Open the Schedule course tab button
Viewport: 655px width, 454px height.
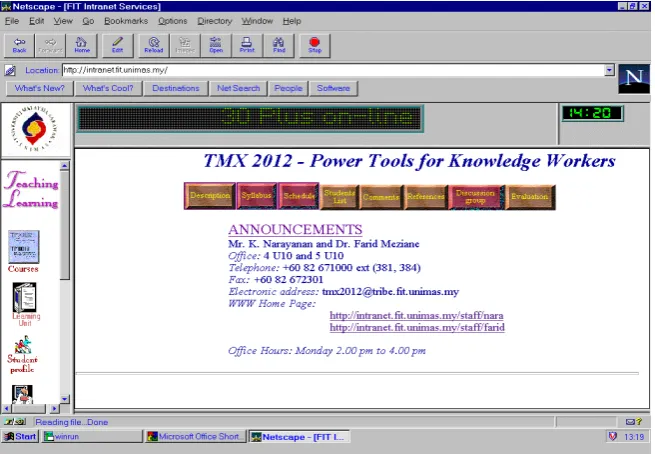point(299,196)
